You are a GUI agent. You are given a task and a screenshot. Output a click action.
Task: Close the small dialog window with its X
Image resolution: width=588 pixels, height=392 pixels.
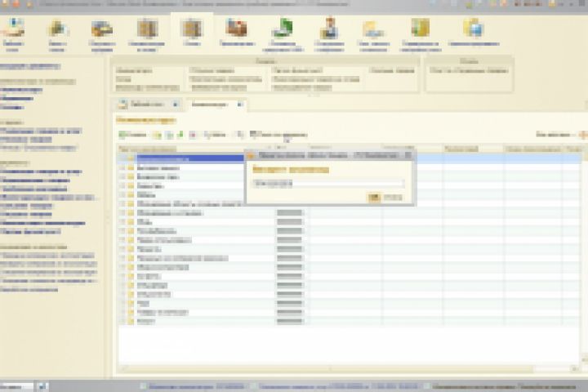tap(408, 155)
